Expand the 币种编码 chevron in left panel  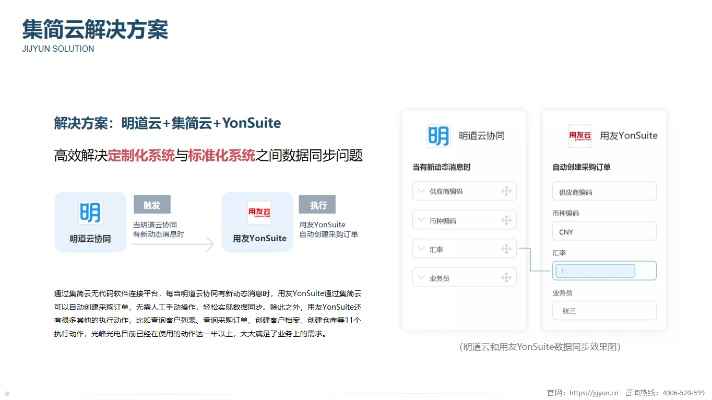[421, 220]
